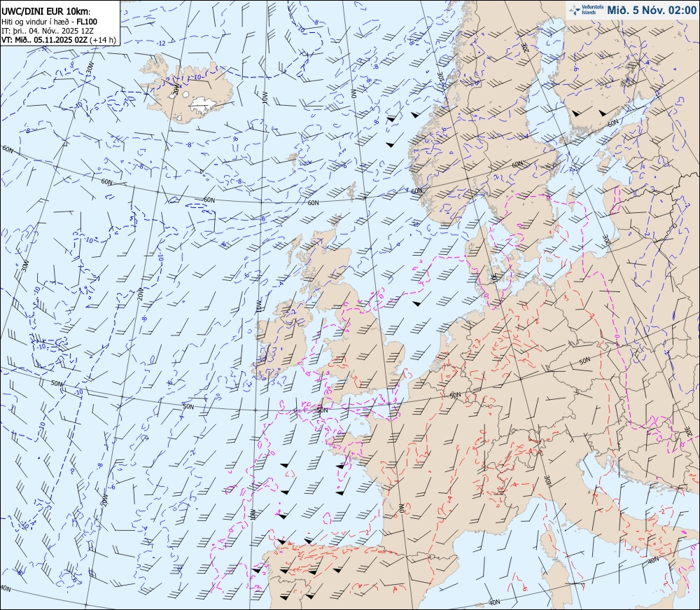700x610 pixels.
Task: Click the 'IT: þri.. 04. Nóv.. 2025 12Z' line
Action: pyautogui.click(x=48, y=31)
